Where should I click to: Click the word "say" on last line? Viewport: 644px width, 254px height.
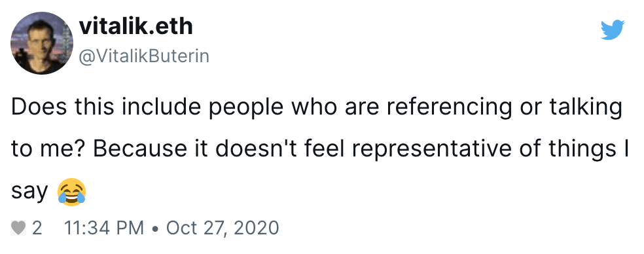coord(29,193)
